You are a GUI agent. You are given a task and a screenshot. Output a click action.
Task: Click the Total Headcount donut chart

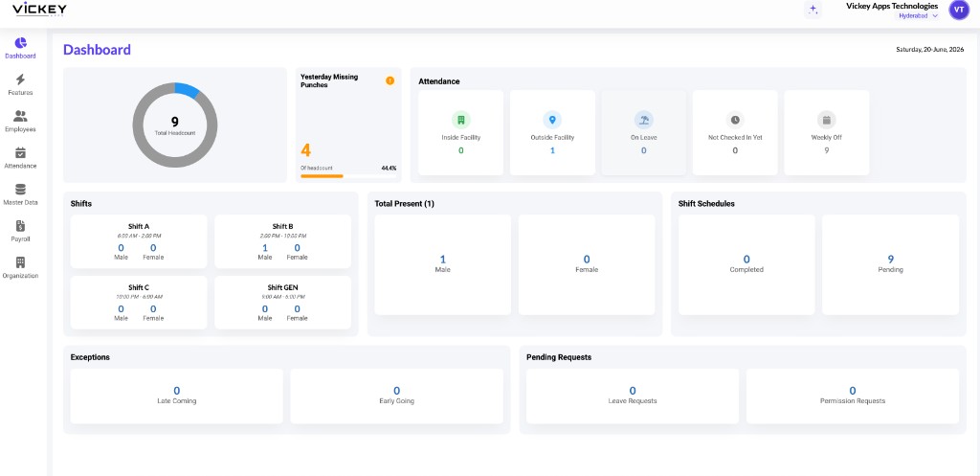(x=175, y=125)
